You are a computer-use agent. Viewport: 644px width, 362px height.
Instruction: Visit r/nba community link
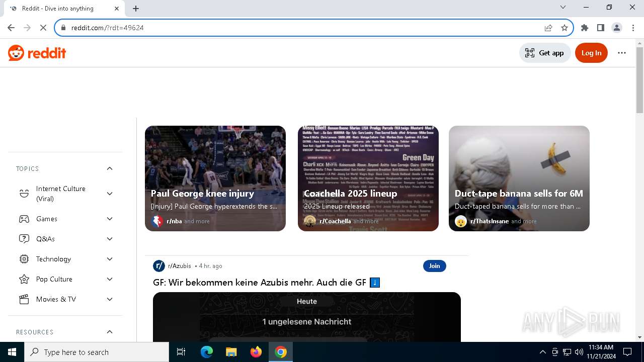pyautogui.click(x=174, y=221)
